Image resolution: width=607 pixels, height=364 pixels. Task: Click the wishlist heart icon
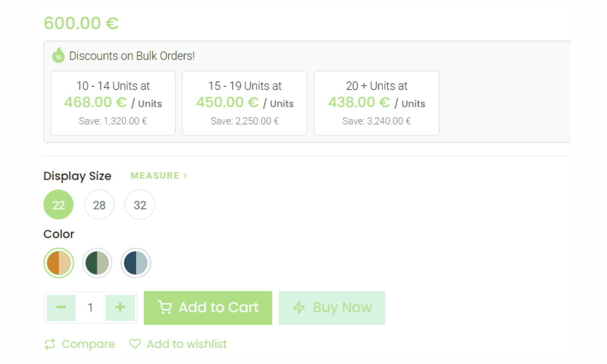135,344
